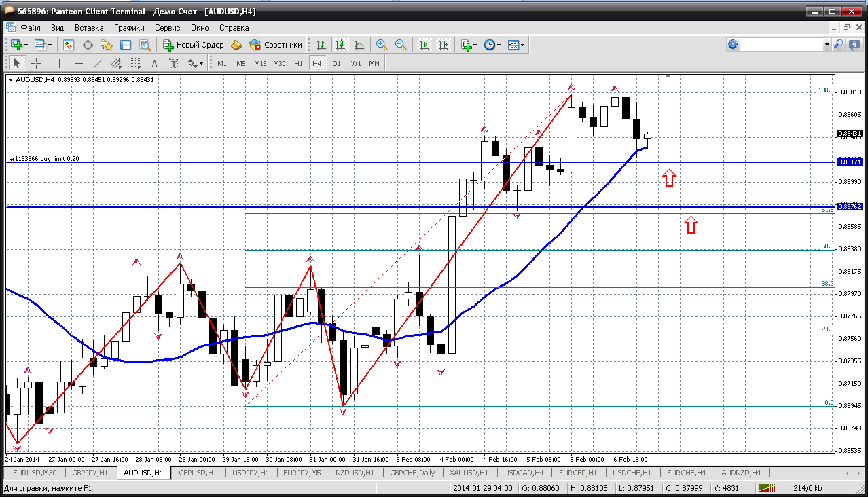Open the Navigator folder-star icon

pyautogui.click(x=107, y=45)
